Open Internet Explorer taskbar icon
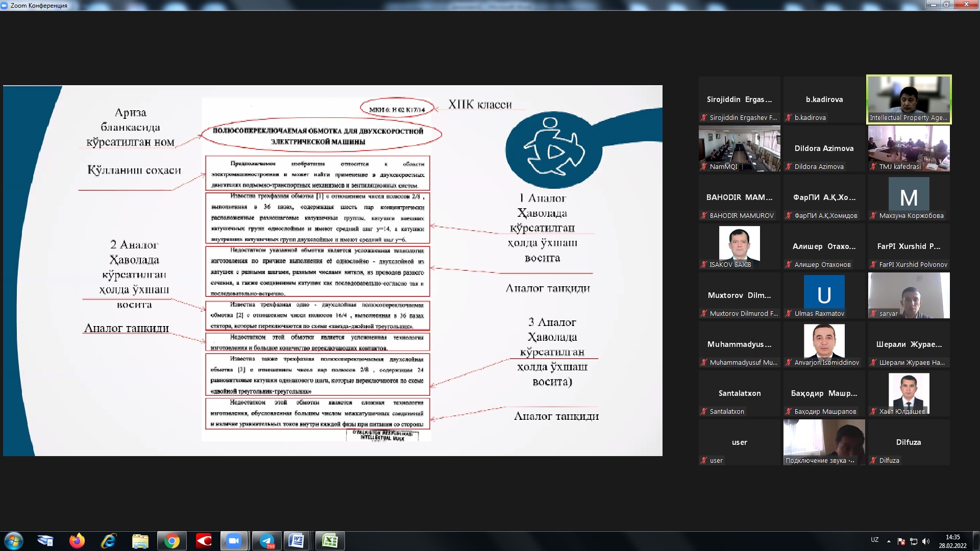 point(109,541)
